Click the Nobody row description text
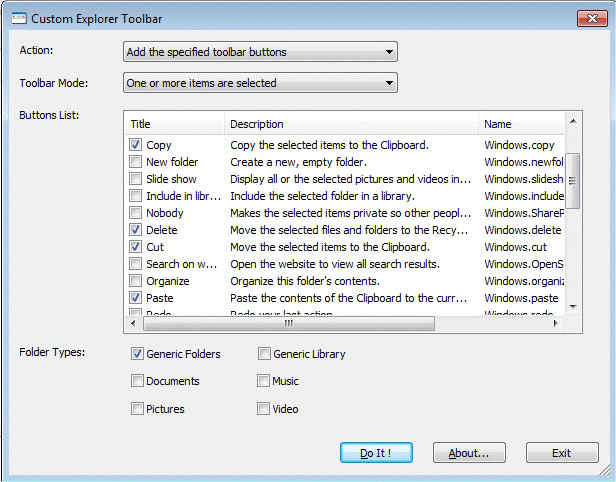 click(x=350, y=213)
